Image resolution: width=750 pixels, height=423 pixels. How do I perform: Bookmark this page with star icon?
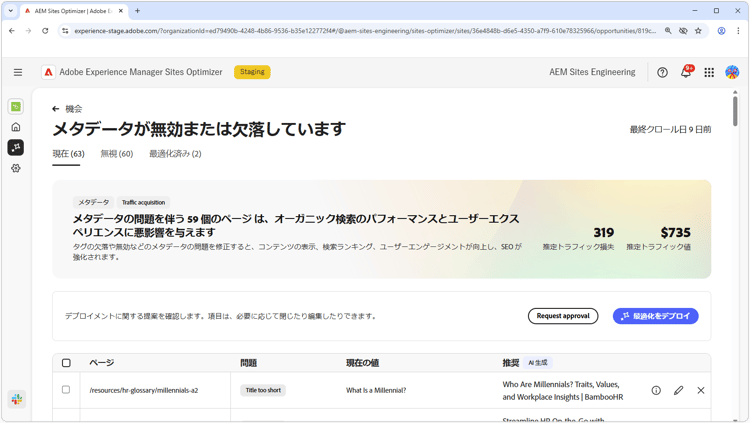click(698, 31)
